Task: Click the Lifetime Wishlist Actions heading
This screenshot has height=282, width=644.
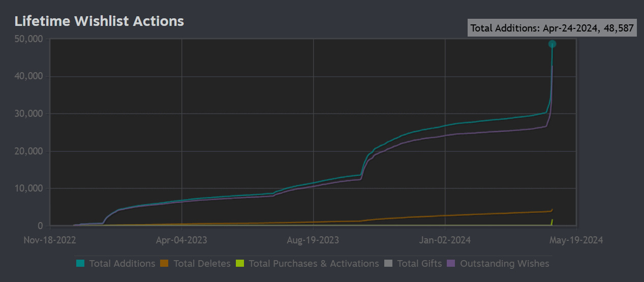Action: coord(99,21)
